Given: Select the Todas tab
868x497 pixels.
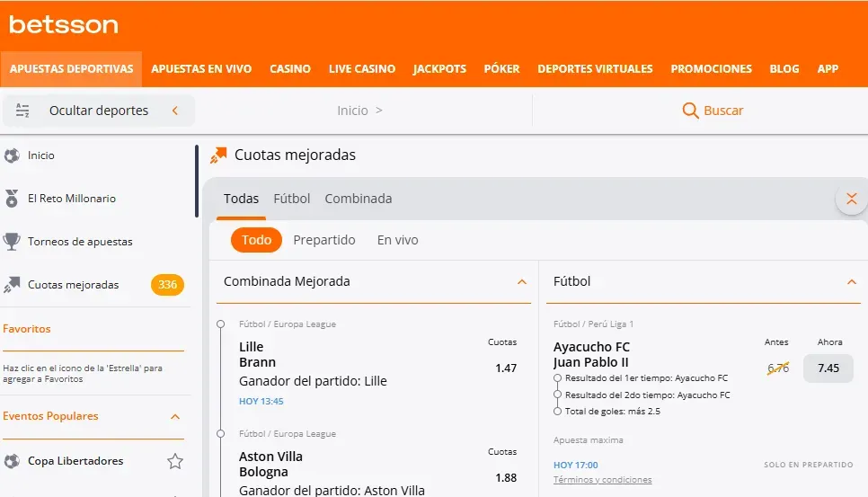Looking at the screenshot, I should coord(241,199).
